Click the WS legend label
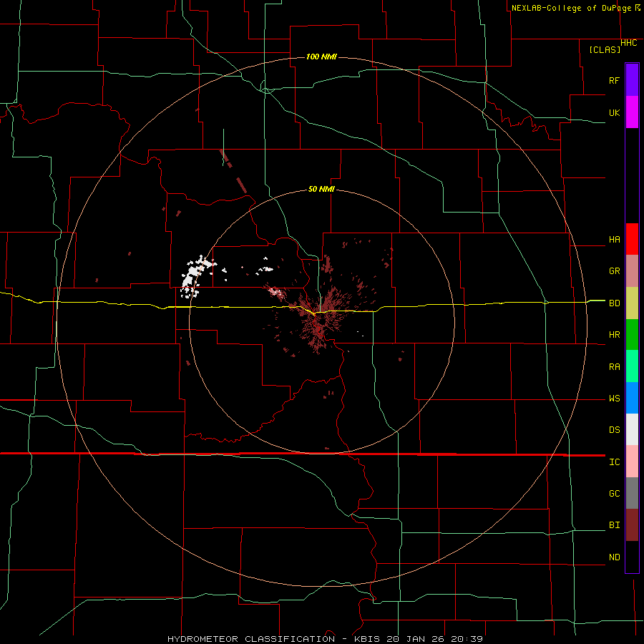644x644 pixels. 614,399
